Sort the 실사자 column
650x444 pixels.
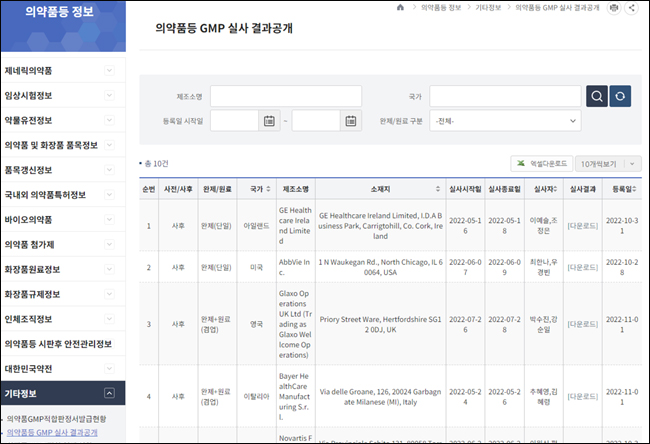(x=555, y=189)
